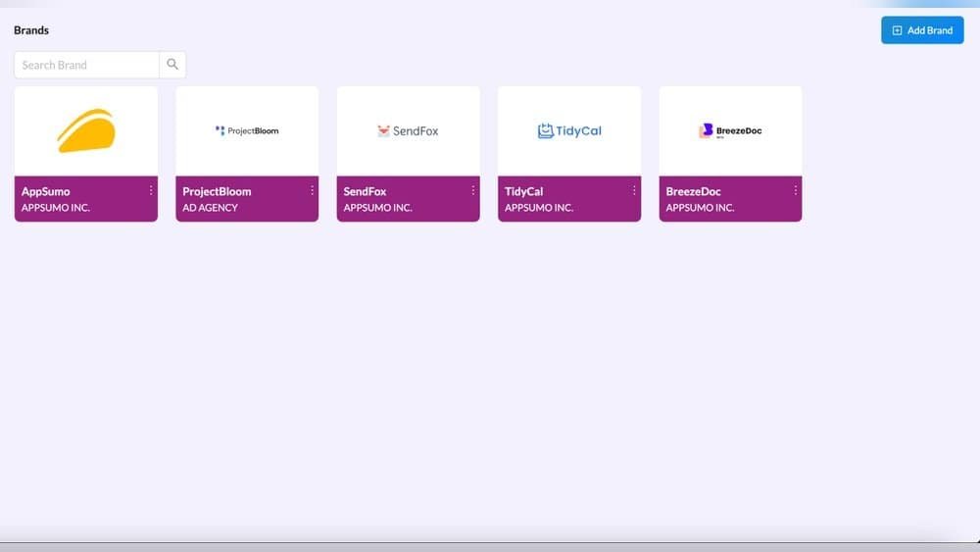Open the AppSumo card's three-dot menu
The width and height of the screenshot is (980, 552).
(151, 190)
